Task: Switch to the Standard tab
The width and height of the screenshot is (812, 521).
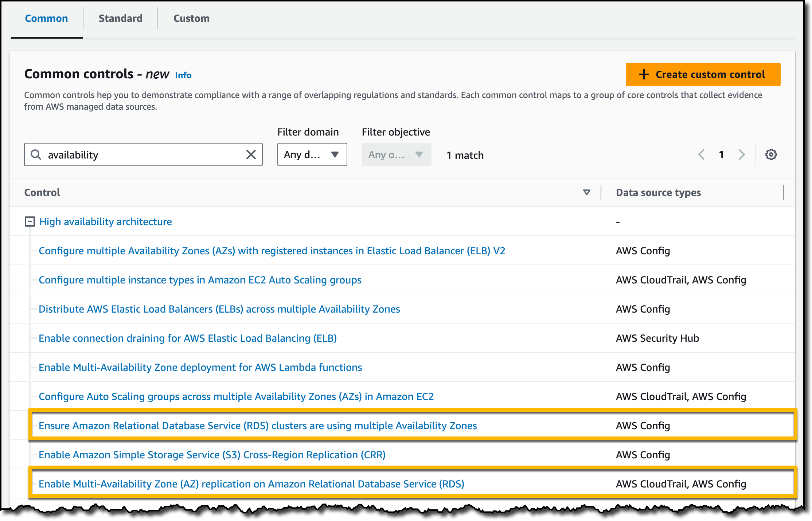Action: click(120, 18)
